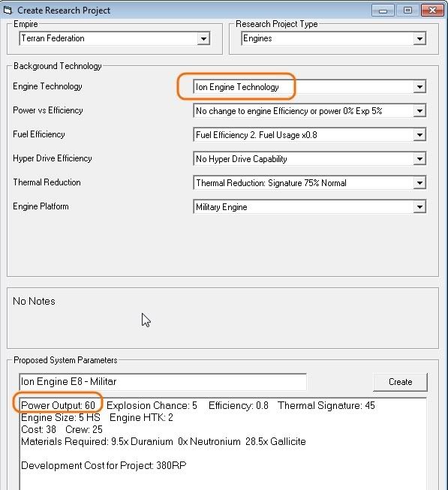This screenshot has height=490, width=448.
Task: Open the Research Project Type dropdown arrow
Action: click(419, 39)
